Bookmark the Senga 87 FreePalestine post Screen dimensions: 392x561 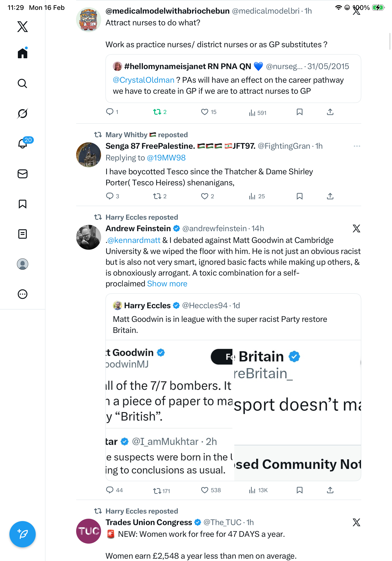point(299,196)
